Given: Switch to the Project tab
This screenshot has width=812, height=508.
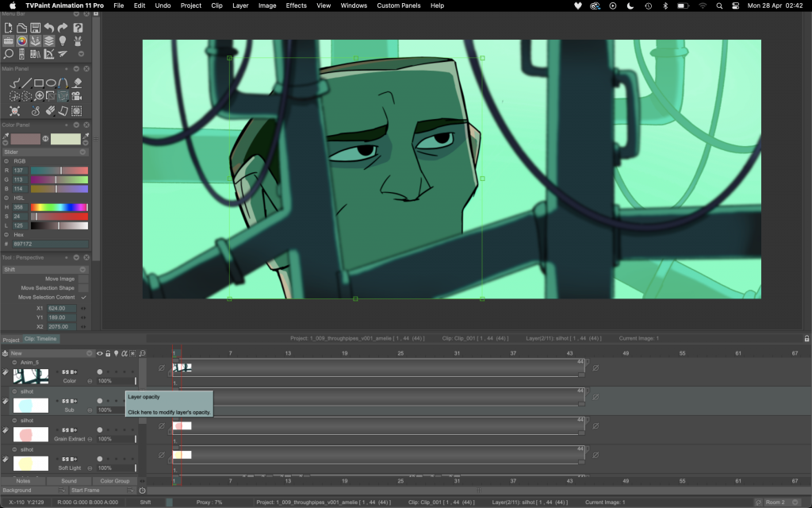Looking at the screenshot, I should pyautogui.click(x=11, y=340).
